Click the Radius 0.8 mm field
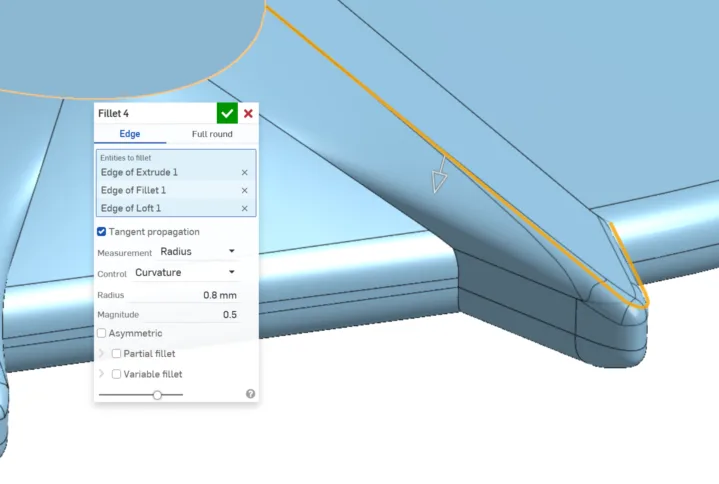 pyautogui.click(x=183, y=295)
